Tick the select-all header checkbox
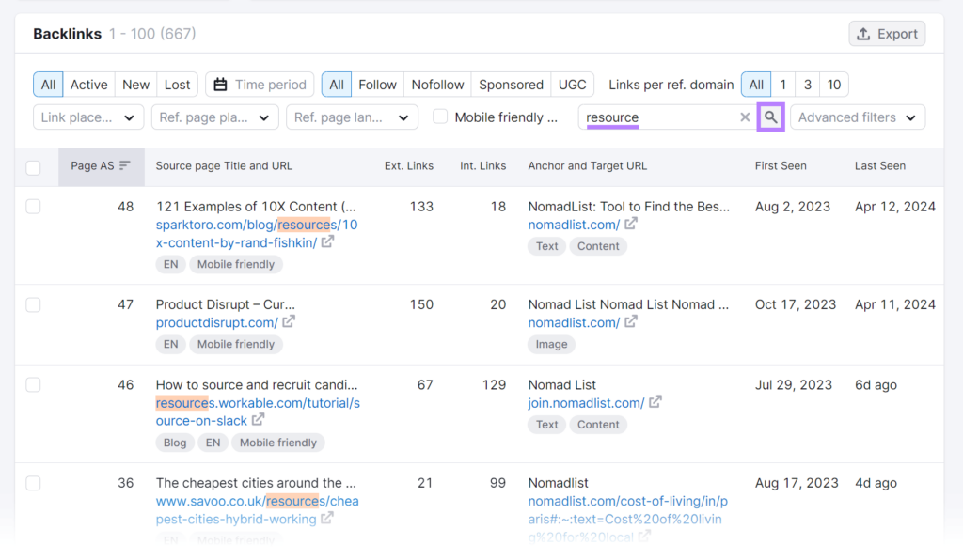This screenshot has height=560, width=963. pyautogui.click(x=33, y=167)
